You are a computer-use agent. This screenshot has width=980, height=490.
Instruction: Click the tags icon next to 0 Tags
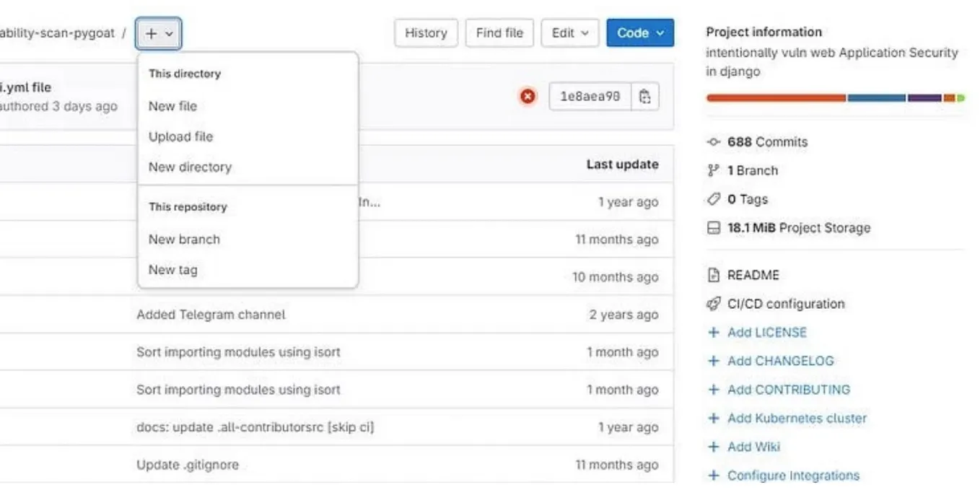(x=713, y=199)
